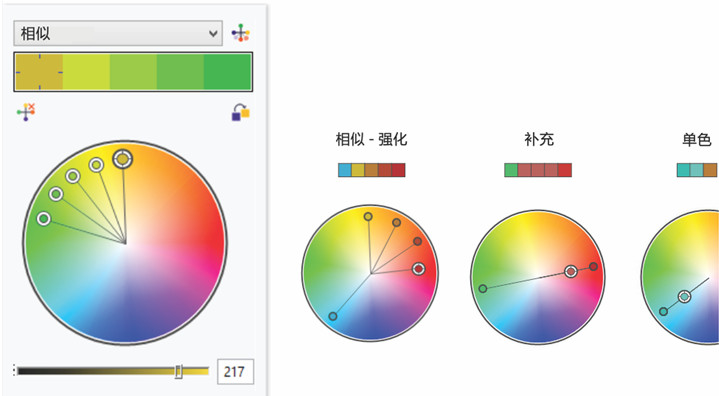Select the 补充 harmony label

539,139
